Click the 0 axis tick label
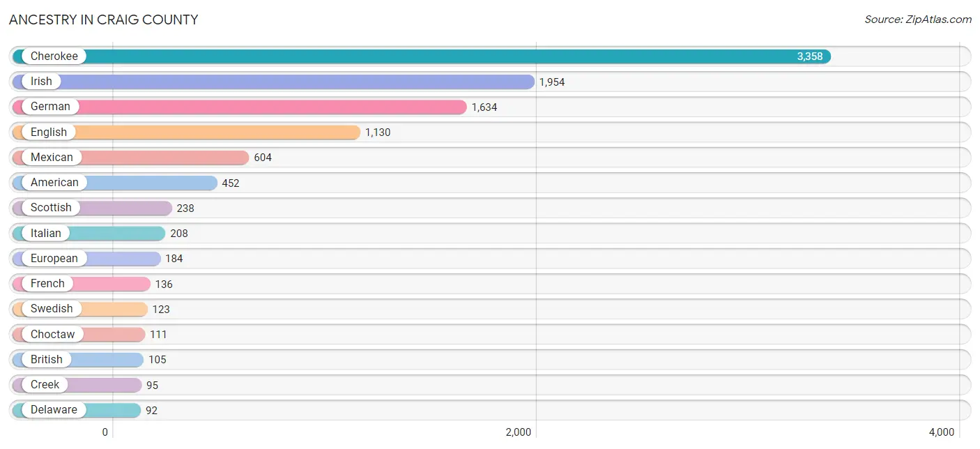This screenshot has width=980, height=449. pyautogui.click(x=105, y=432)
